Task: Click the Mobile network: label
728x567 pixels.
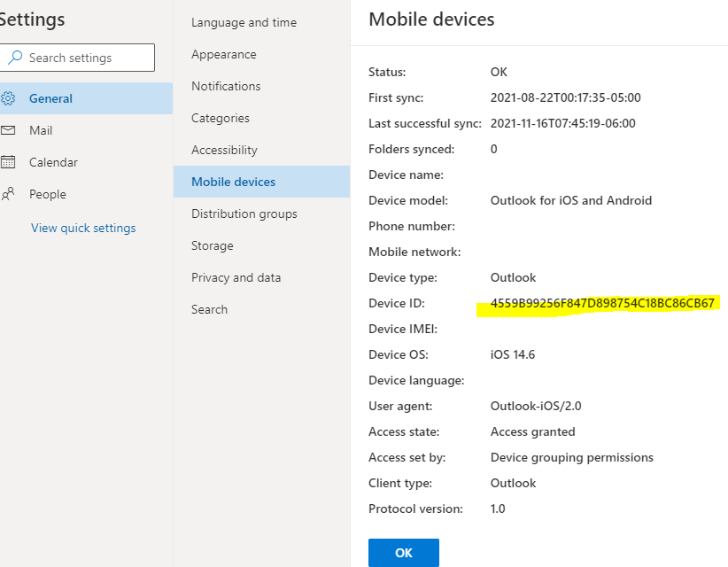Action: pyautogui.click(x=414, y=252)
